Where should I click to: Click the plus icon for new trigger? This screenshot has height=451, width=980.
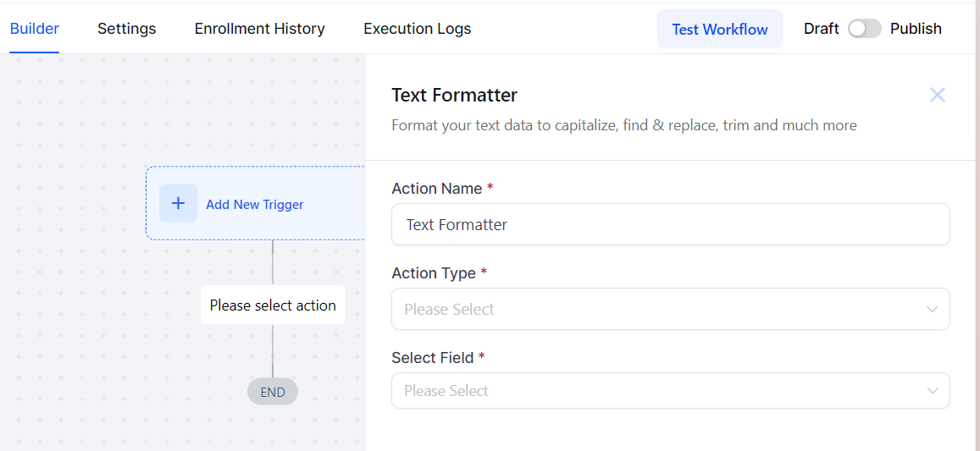178,203
